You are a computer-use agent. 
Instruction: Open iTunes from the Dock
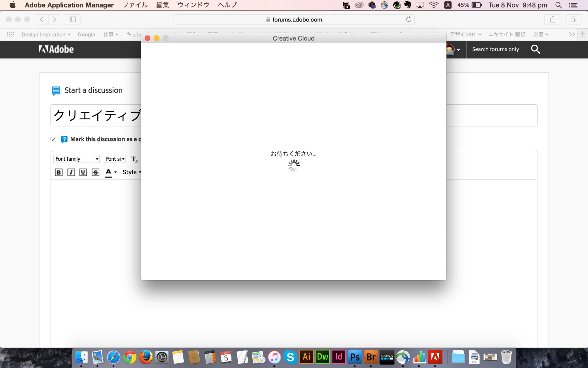point(274,357)
